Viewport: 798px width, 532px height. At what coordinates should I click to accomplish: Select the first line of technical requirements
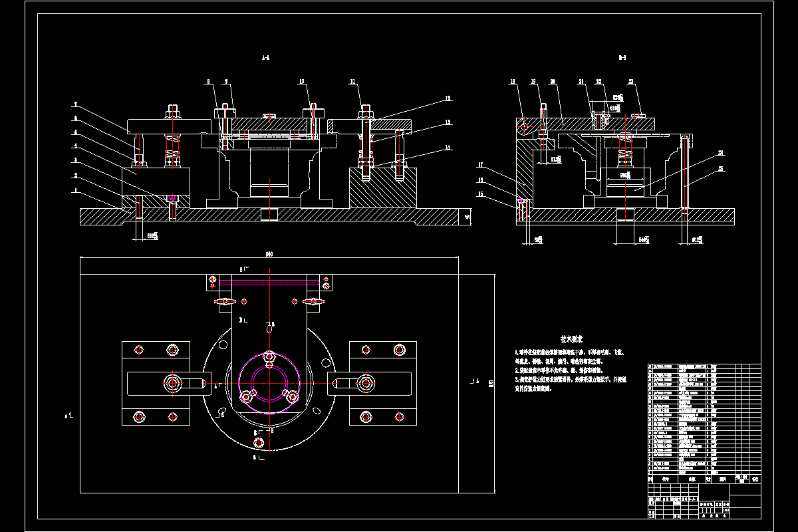[x=569, y=352]
